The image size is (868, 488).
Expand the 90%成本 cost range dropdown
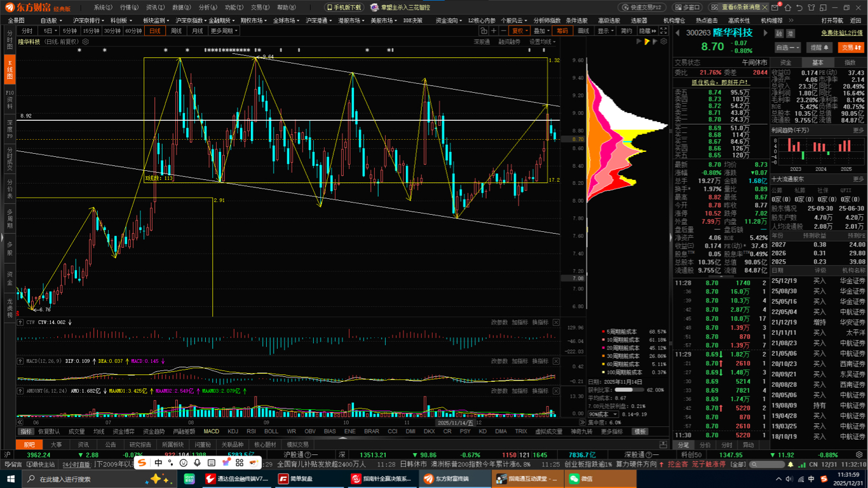pos(603,414)
